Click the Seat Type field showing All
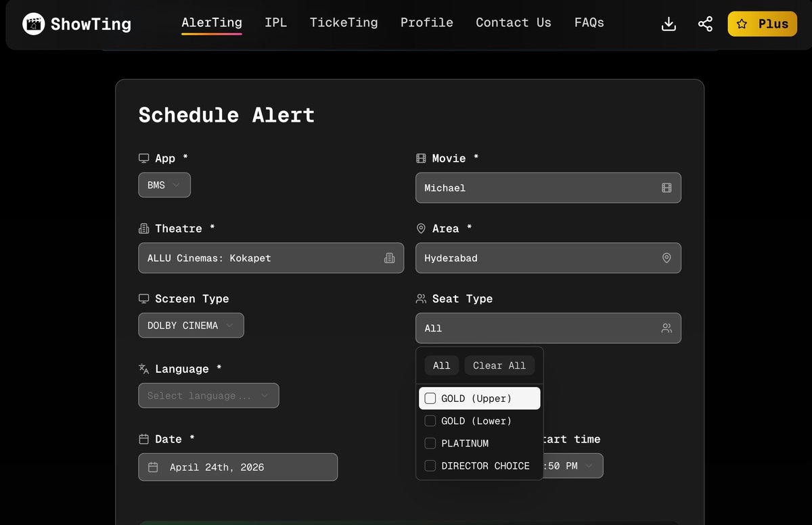The image size is (812, 525). pyautogui.click(x=548, y=328)
